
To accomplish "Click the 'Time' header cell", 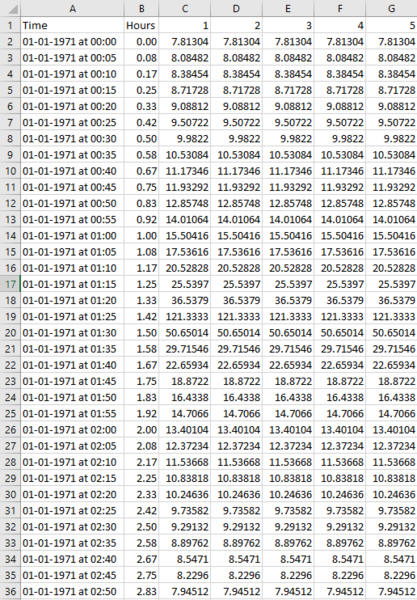I will point(72,25).
